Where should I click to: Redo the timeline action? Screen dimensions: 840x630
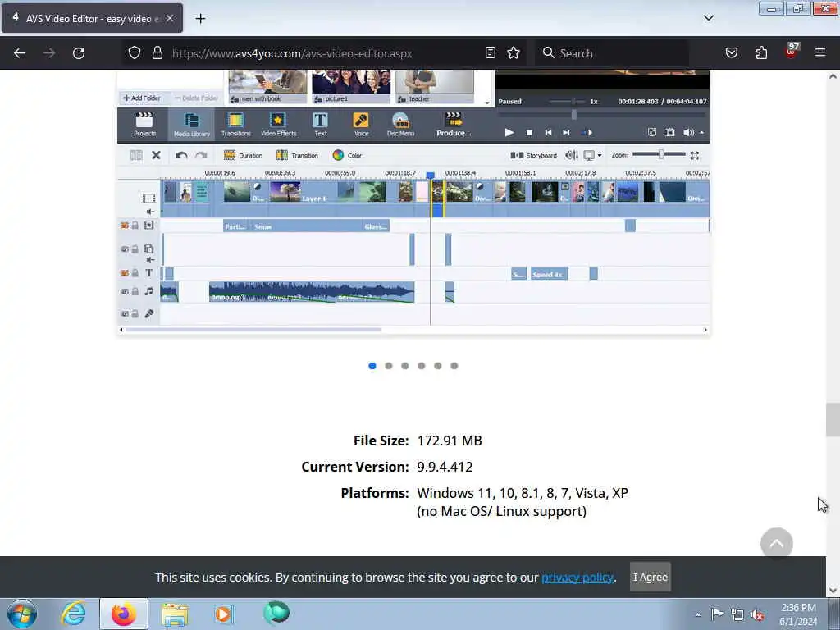click(x=201, y=155)
